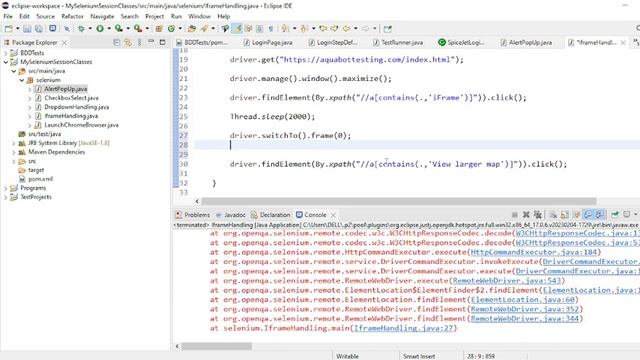Click the Previous Annotation arrow icon
This screenshot has height=360, width=640.
point(303,29)
